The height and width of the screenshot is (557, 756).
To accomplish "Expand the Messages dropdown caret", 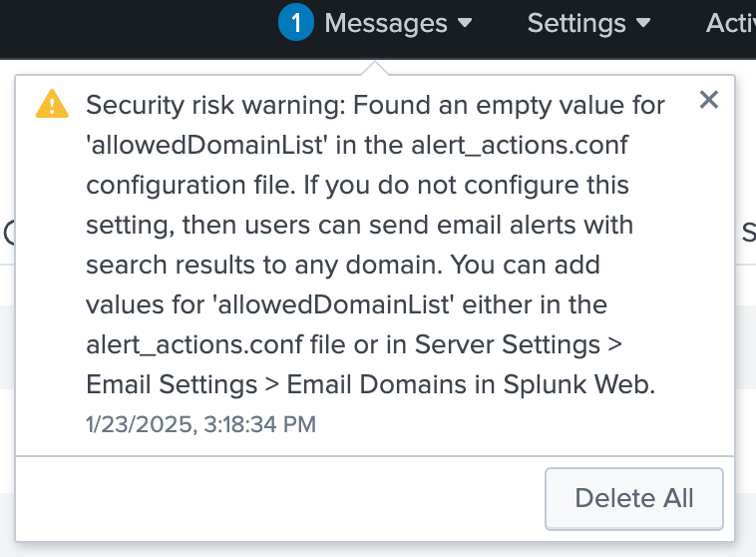I will [465, 22].
